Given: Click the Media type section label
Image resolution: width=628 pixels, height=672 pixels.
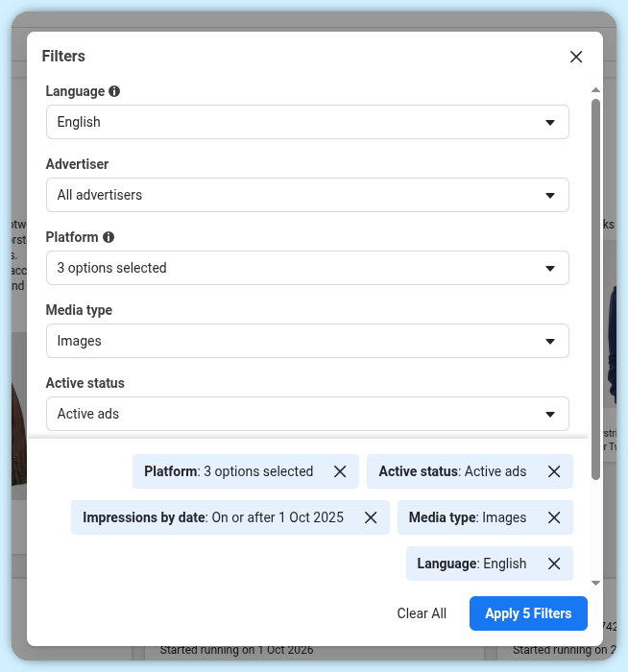Looking at the screenshot, I should 79,310.
